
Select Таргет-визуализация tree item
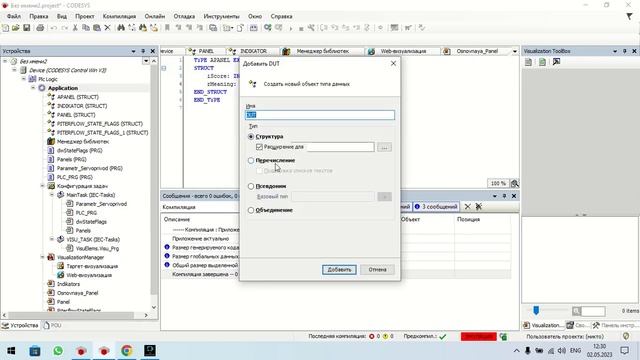92,266
